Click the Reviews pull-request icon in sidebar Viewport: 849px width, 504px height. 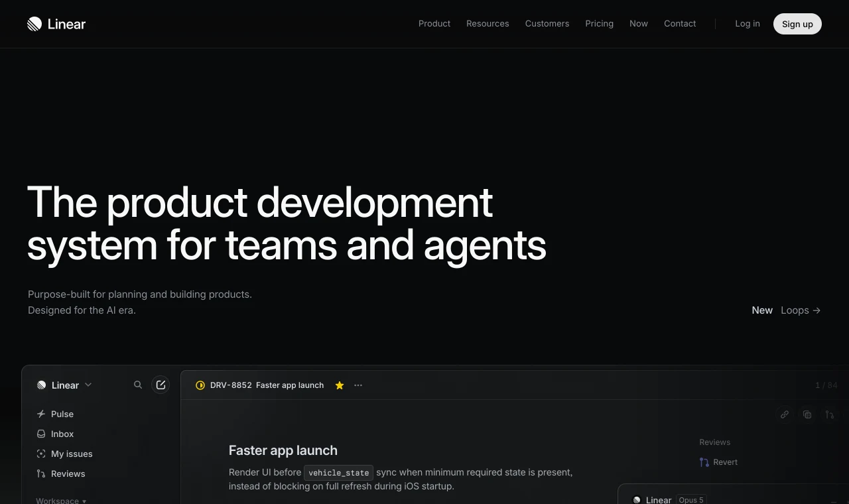(41, 473)
